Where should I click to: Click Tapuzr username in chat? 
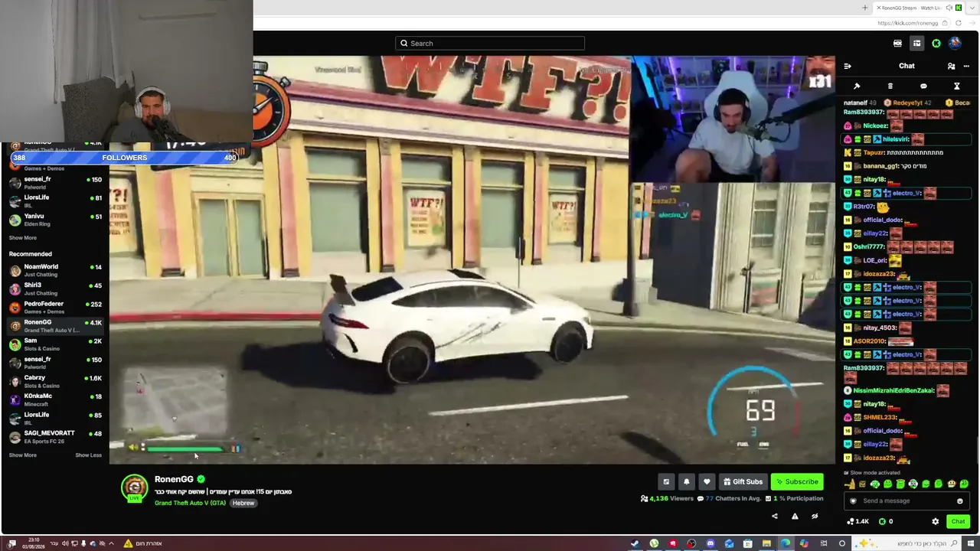pyautogui.click(x=874, y=153)
